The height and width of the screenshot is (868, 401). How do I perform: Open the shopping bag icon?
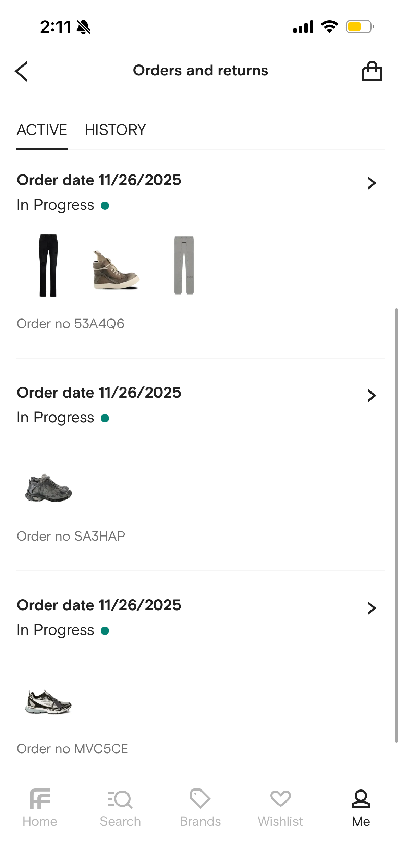tap(372, 71)
